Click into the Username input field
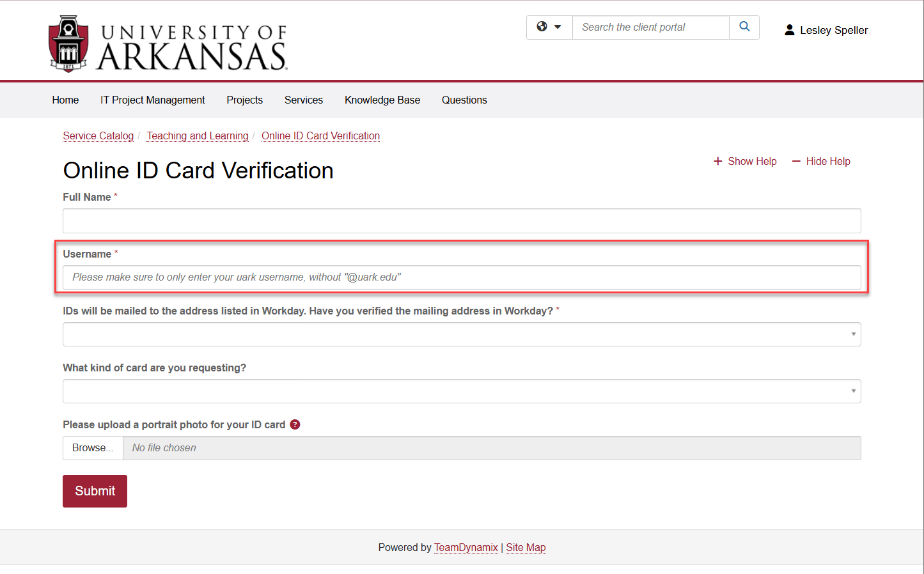The image size is (924, 574). pos(462,277)
